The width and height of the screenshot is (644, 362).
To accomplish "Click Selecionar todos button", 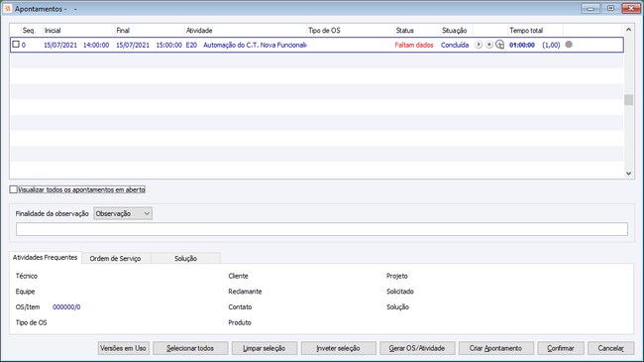I will click(x=190, y=348).
